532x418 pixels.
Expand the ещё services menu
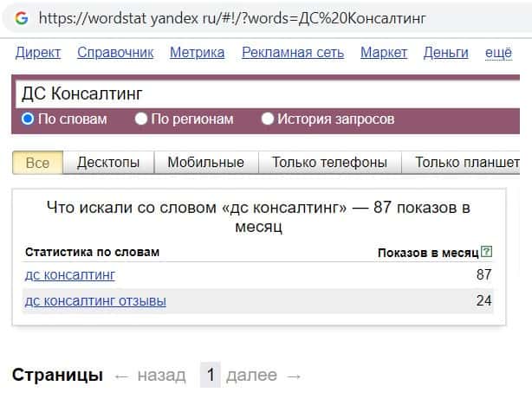(498, 53)
